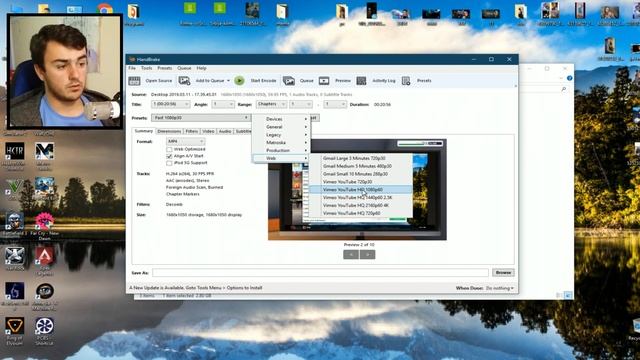This screenshot has width=640, height=360.
Task: Open the desktop shortcut with white M logo
Action: pyautogui.click(x=44, y=151)
